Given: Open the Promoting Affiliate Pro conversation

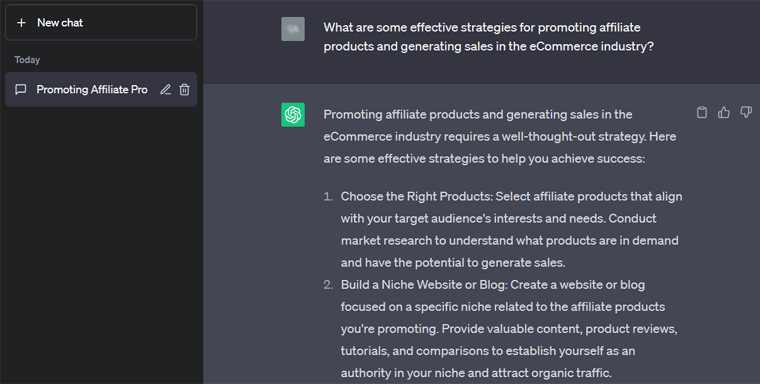Looking at the screenshot, I should (x=92, y=90).
